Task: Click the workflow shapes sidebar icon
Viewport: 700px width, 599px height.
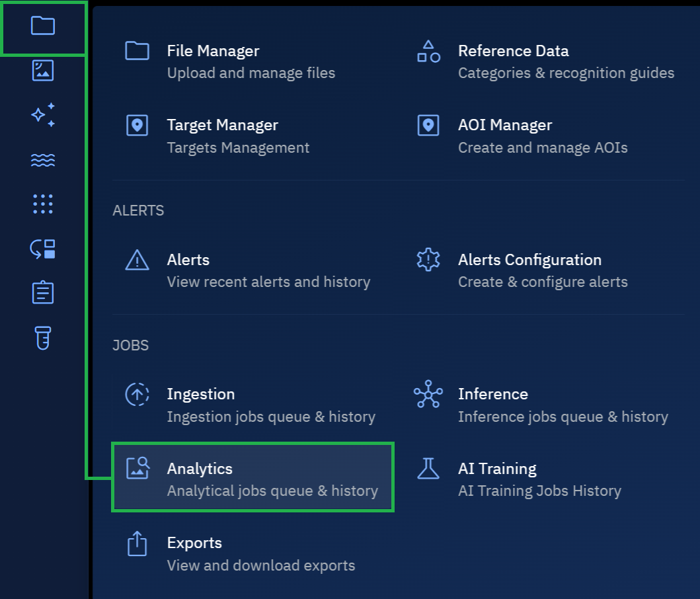Action: coord(43,249)
